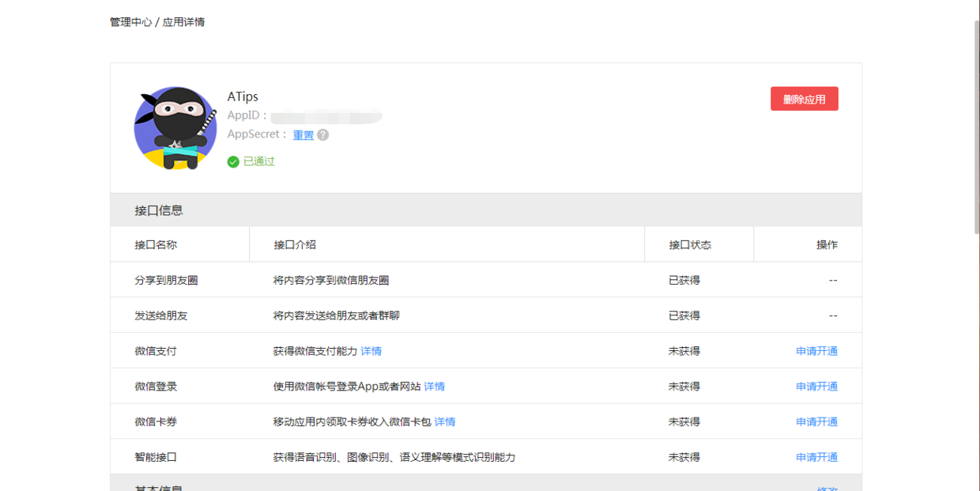Open 详情 link for 微信支付
The image size is (980, 491).
(x=371, y=351)
